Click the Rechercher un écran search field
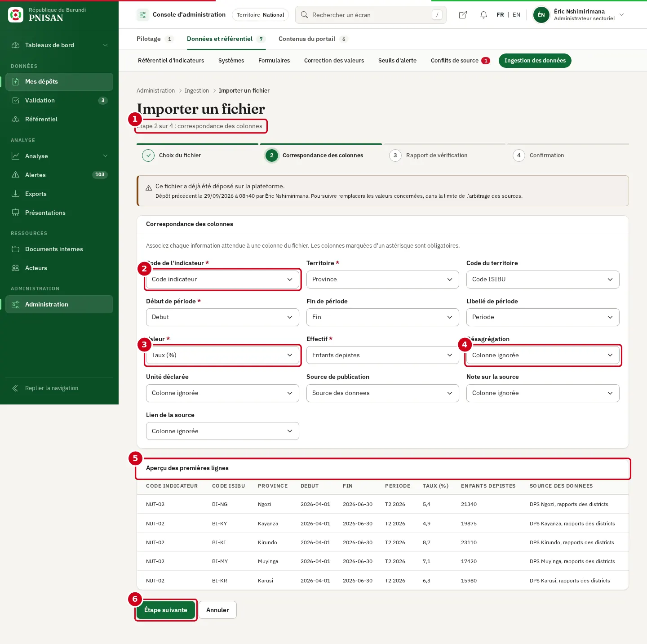Screen dimensions: 647x644 click(x=371, y=15)
